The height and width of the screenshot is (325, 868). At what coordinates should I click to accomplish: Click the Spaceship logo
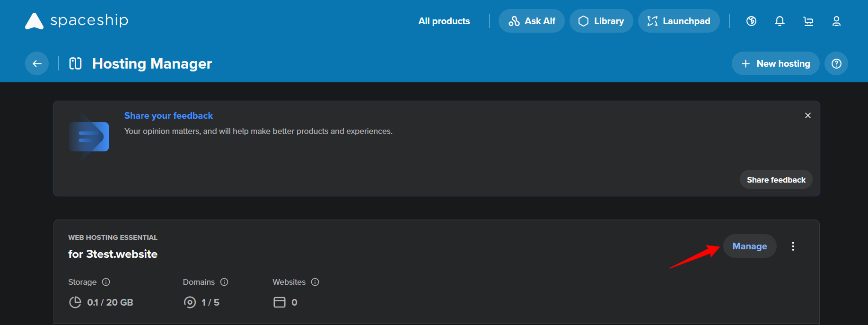click(77, 21)
